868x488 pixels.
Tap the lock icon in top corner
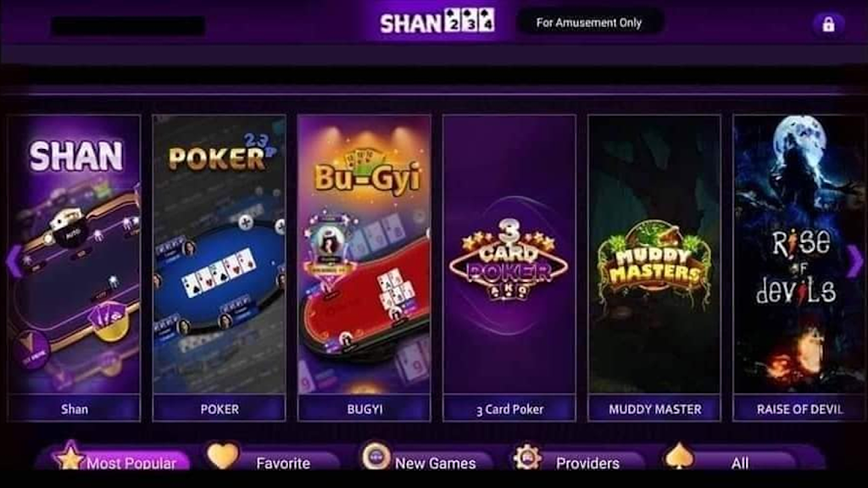pyautogui.click(x=828, y=25)
